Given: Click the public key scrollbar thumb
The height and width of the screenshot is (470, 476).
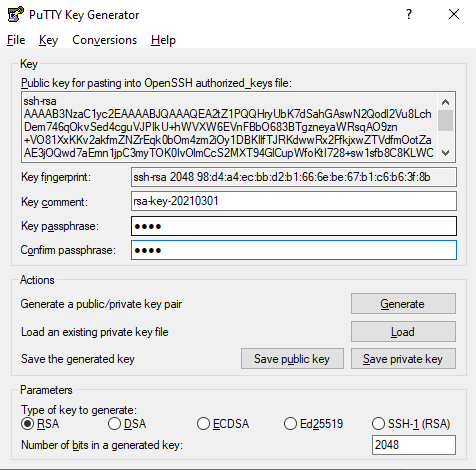Looking at the screenshot, I should click(x=446, y=120).
